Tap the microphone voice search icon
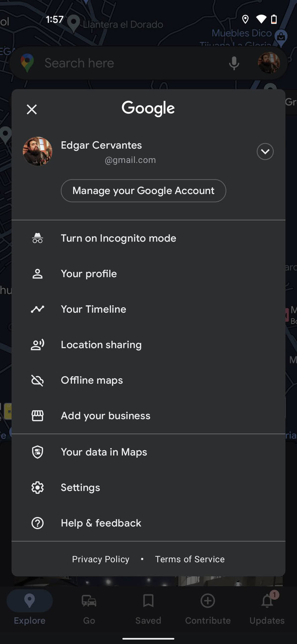The image size is (297, 644). [x=234, y=63]
